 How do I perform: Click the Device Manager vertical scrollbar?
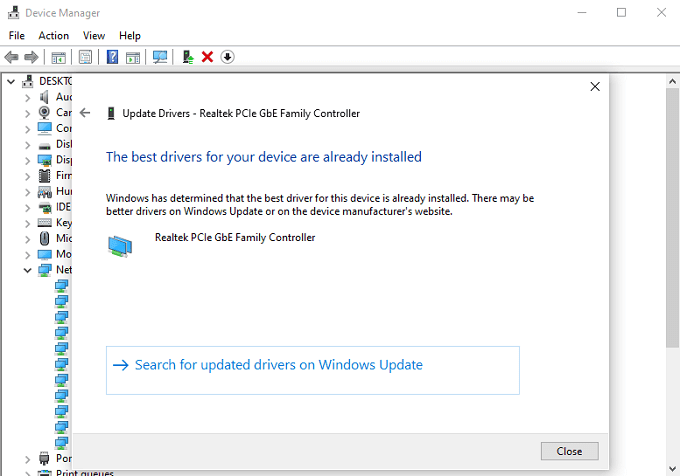coord(671,250)
